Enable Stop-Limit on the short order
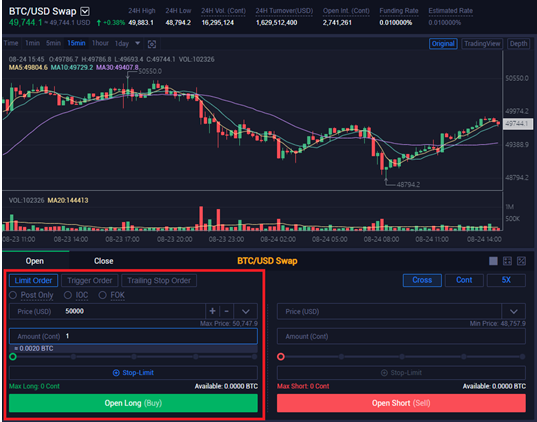Viewport: 537px width, 422px height. pos(401,373)
